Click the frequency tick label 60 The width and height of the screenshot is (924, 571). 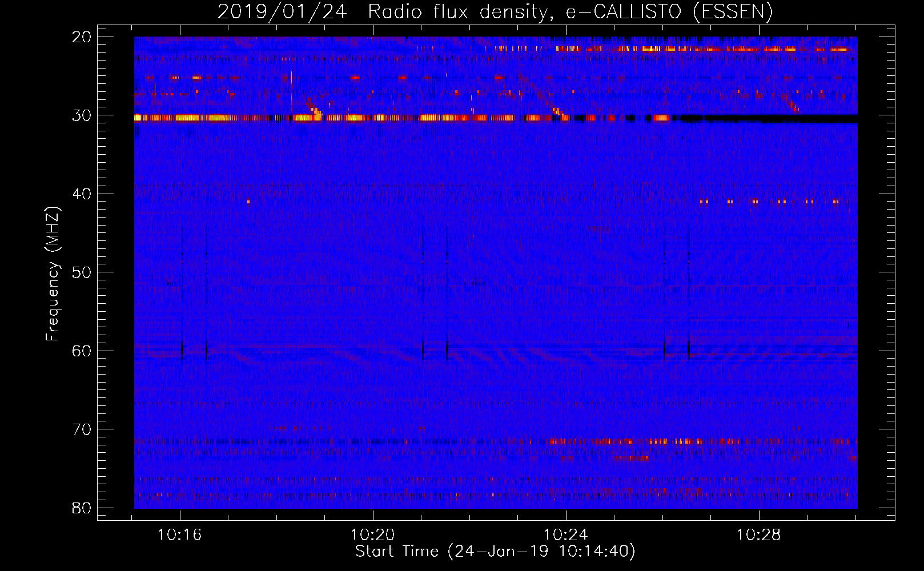coord(82,351)
